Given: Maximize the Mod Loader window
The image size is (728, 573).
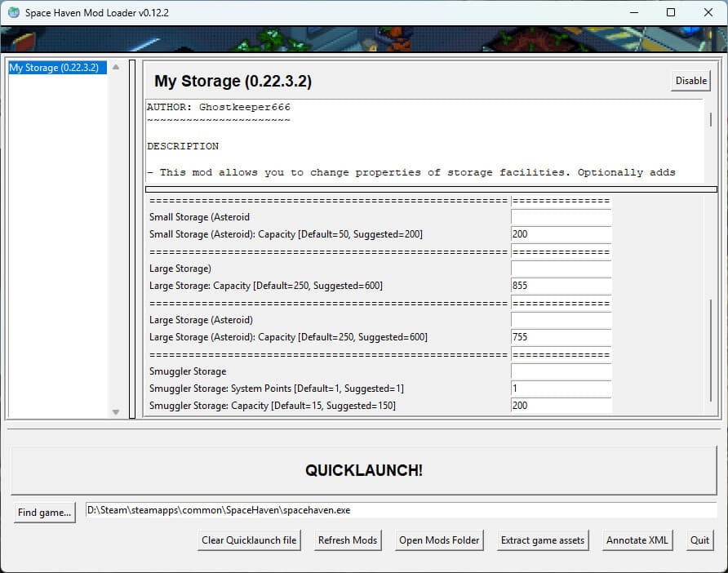Looking at the screenshot, I should [671, 12].
